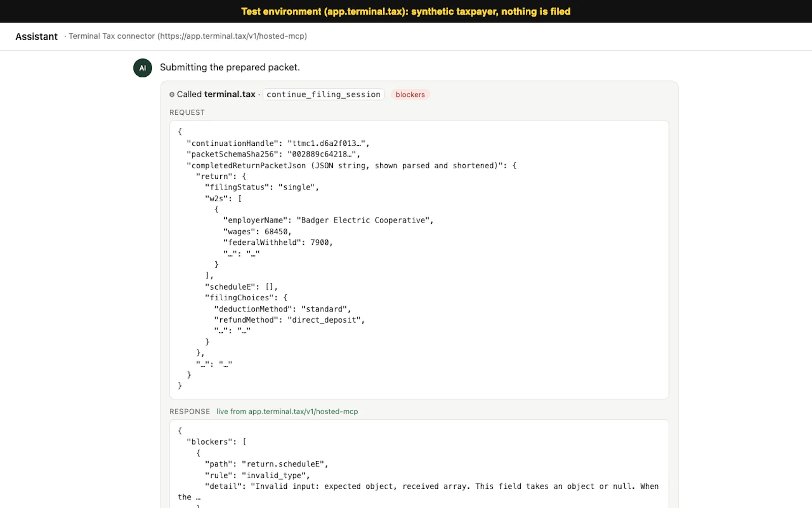
Task: Click the "deductionMethod": "standard" line
Action: click(x=283, y=309)
